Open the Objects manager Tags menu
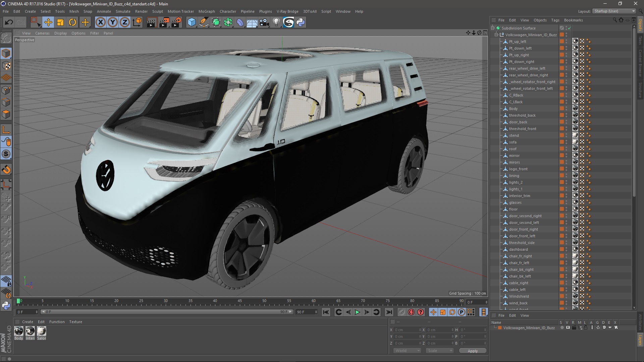Screen dimensions: 644x362 [555, 20]
